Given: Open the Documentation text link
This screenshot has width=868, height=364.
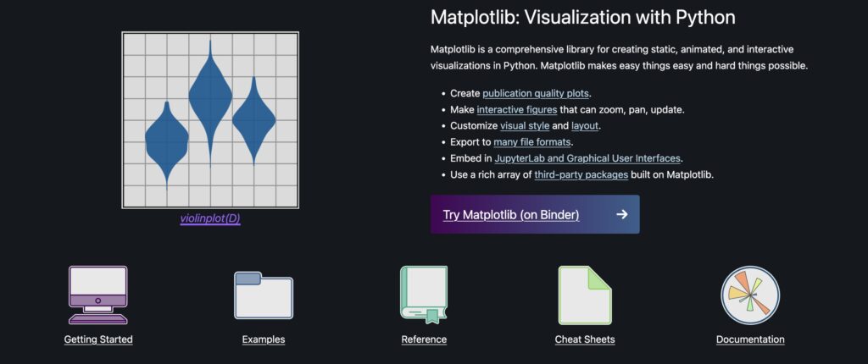Looking at the screenshot, I should point(750,339).
